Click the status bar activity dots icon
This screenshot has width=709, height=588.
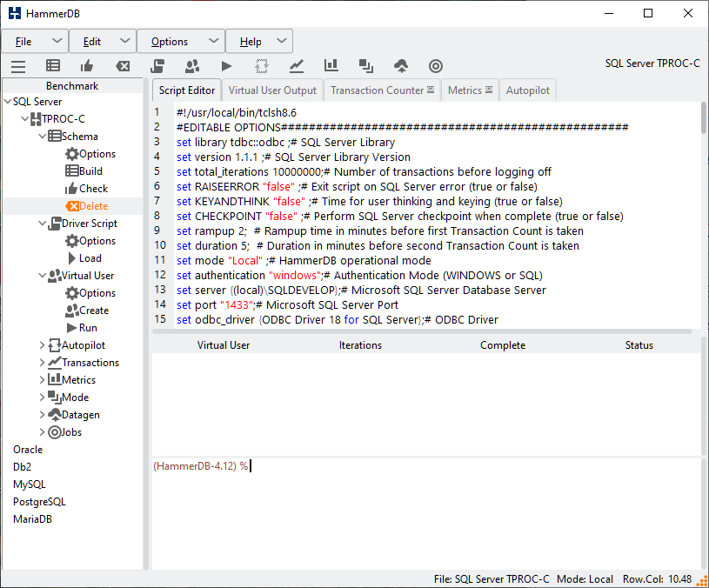(701, 580)
